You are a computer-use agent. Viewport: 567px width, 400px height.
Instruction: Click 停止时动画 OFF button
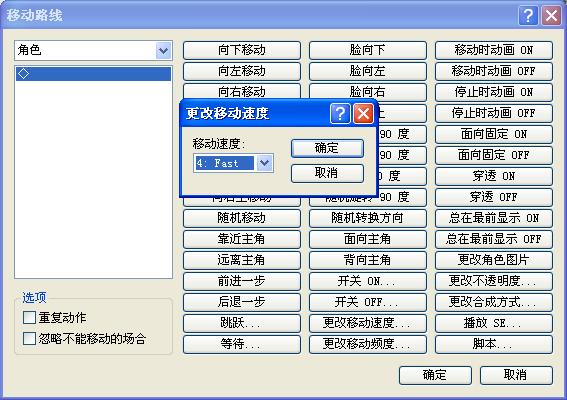coord(494,113)
